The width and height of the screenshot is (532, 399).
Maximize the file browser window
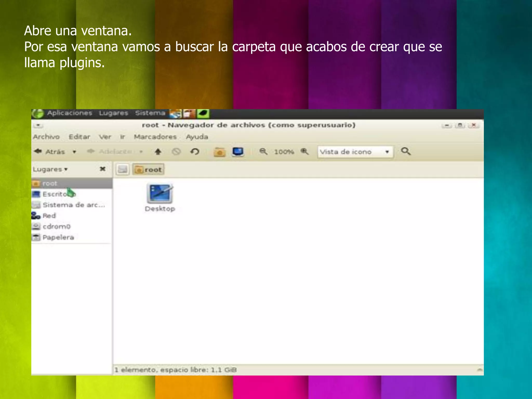tap(460, 125)
